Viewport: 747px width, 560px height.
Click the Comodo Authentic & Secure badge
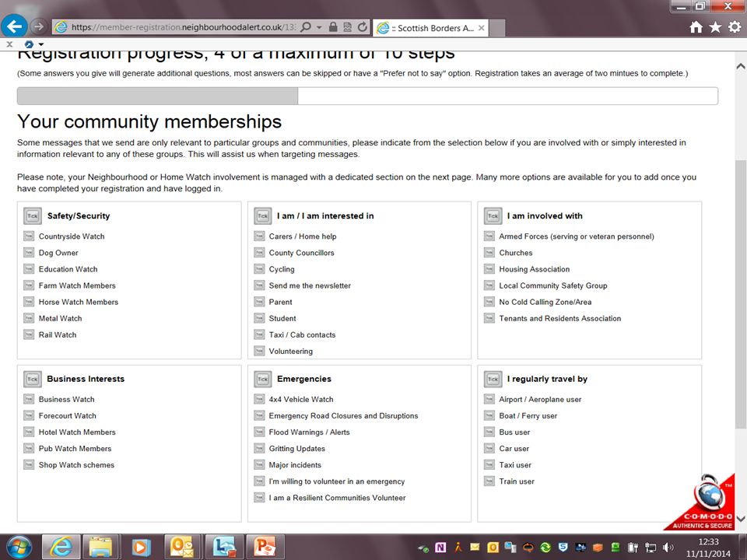pyautogui.click(x=707, y=505)
